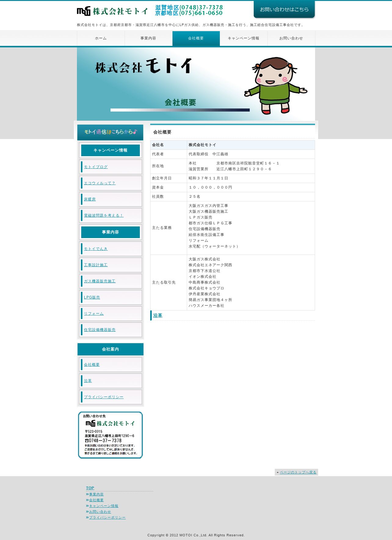The width and height of the screenshot is (392, 540).
Task: Open the ガス機器販売施工 sidebar link
Action: [x=100, y=281]
